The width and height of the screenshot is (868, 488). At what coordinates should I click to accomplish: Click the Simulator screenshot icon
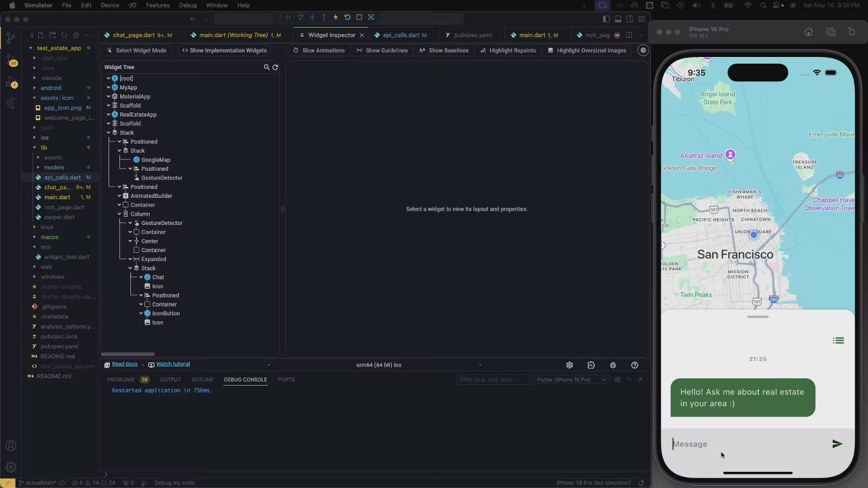(x=831, y=32)
